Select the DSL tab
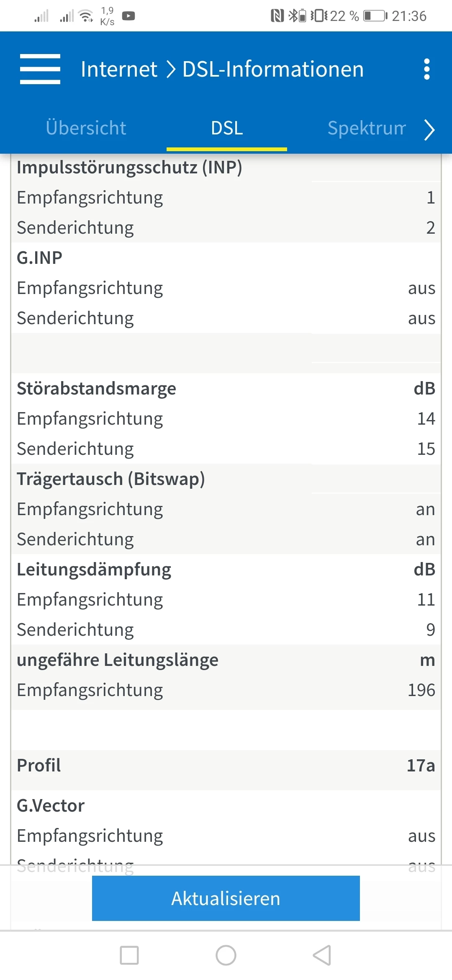 (x=227, y=128)
